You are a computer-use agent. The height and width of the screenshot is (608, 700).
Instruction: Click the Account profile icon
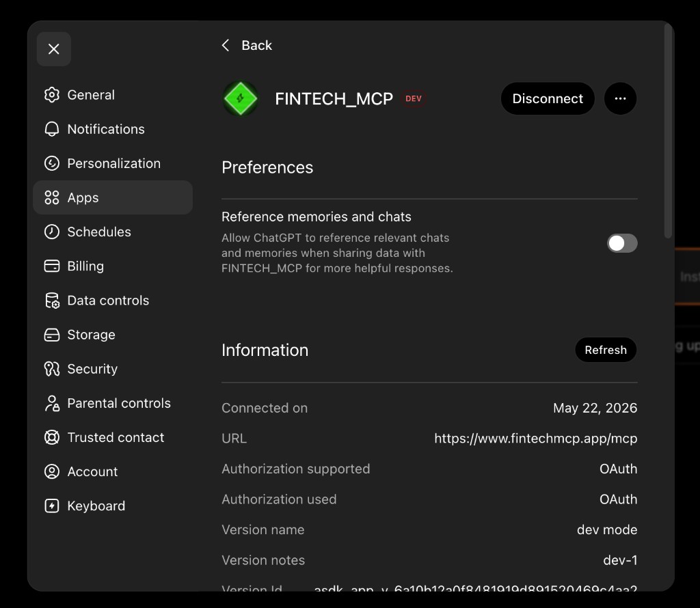(x=52, y=471)
